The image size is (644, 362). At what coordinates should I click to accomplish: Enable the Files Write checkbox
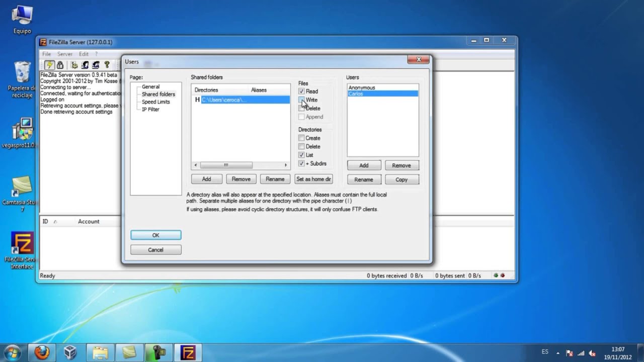pyautogui.click(x=301, y=100)
